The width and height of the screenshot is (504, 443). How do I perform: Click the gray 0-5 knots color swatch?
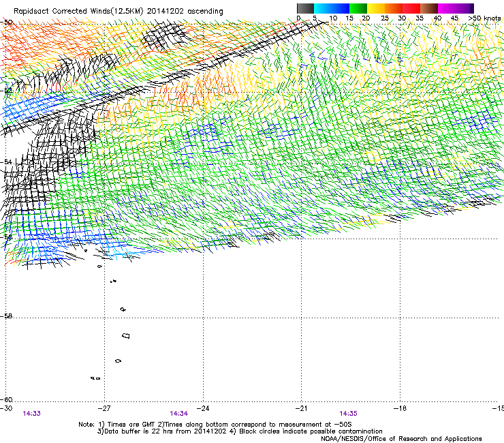click(x=305, y=8)
